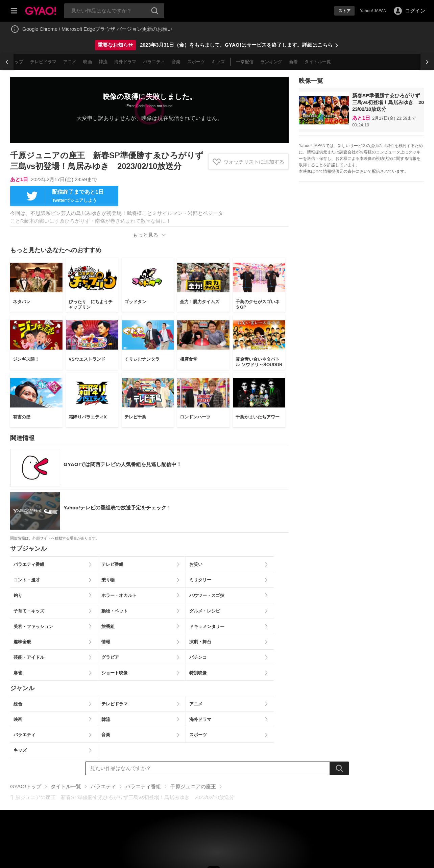Open the コント・漫才 subgenre row

(x=54, y=580)
